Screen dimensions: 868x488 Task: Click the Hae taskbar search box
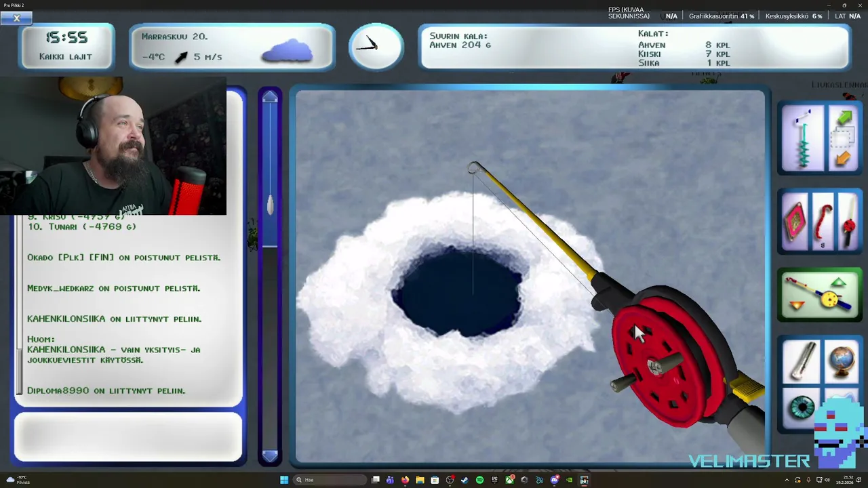[330, 480]
